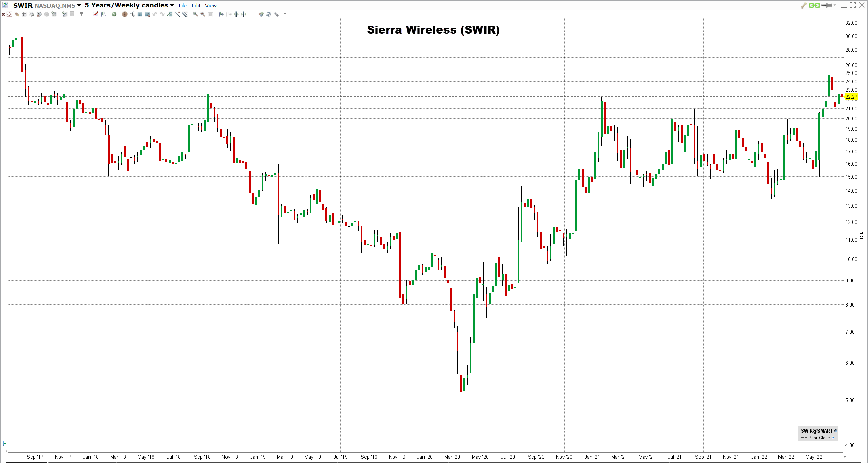Click the vertical Price axis title

[861, 235]
